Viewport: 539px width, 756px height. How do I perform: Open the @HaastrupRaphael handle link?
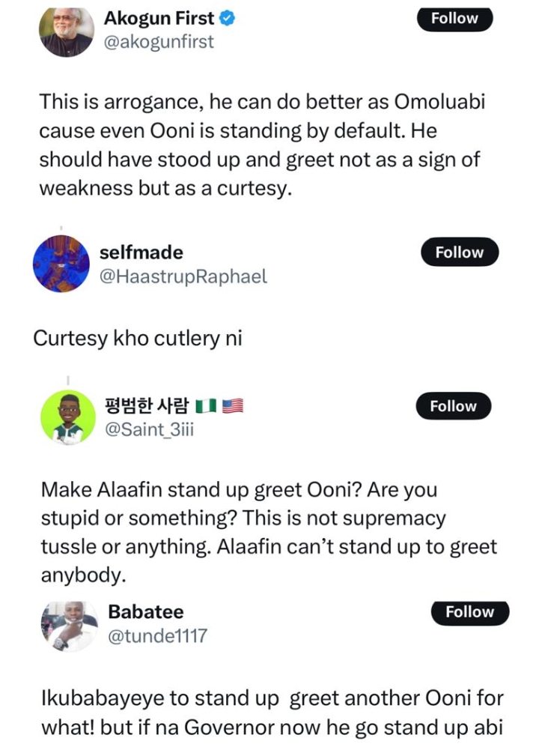coord(183,276)
